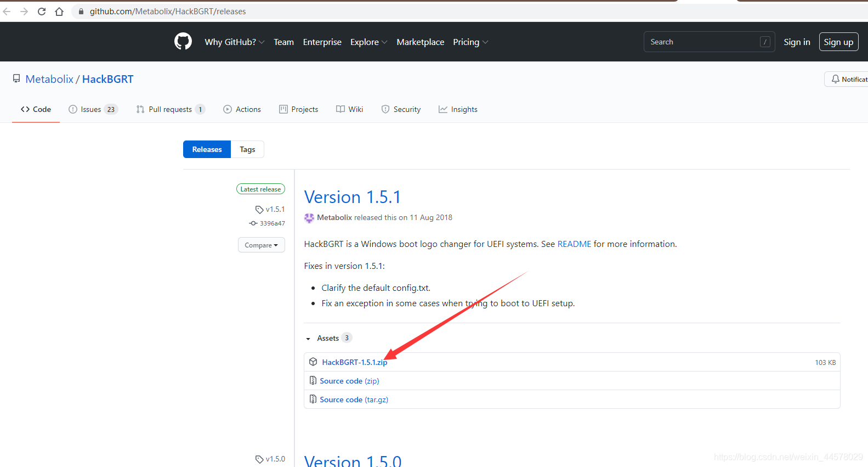Screen dimensions: 868x467
Task: Download Source code (zip)
Action: point(349,381)
